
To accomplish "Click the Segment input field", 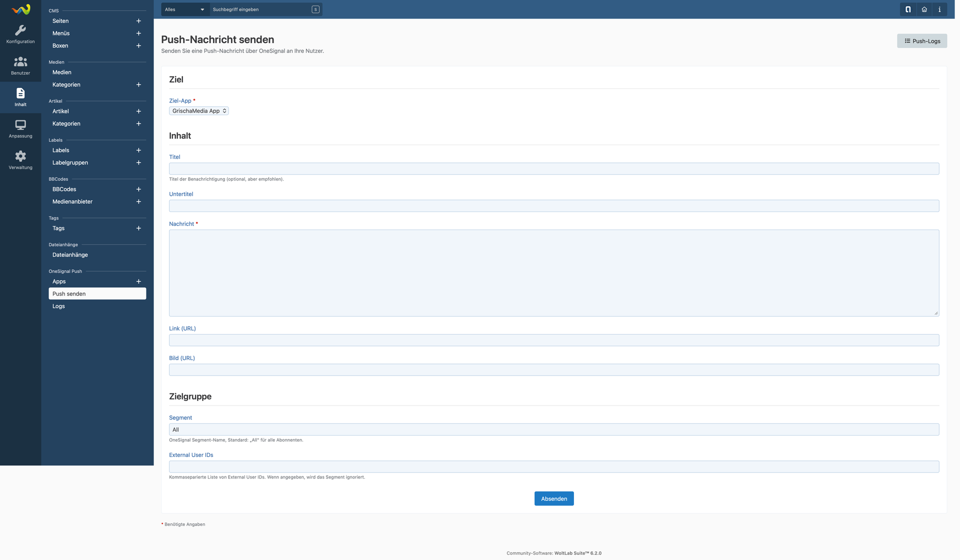I will point(553,429).
